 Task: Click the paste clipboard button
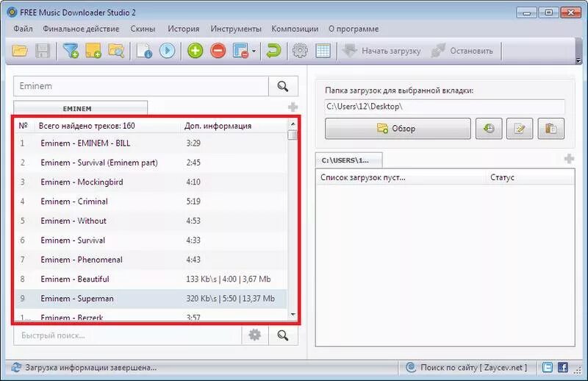pyautogui.click(x=551, y=129)
